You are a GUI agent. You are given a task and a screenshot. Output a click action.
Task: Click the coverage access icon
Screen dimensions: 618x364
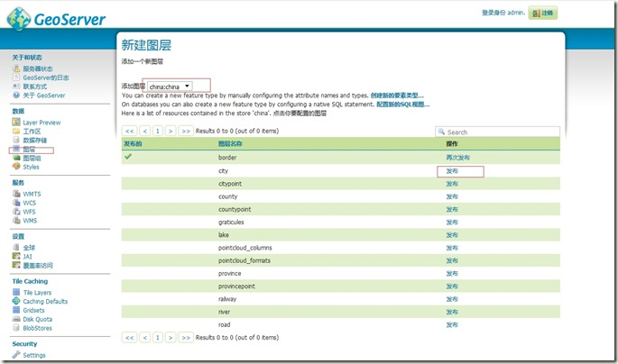point(16,265)
